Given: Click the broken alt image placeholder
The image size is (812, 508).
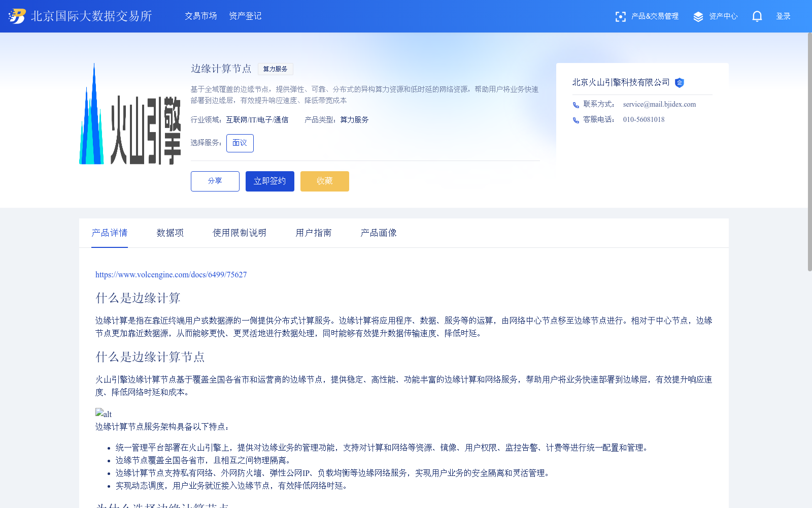Looking at the screenshot, I should [x=104, y=414].
